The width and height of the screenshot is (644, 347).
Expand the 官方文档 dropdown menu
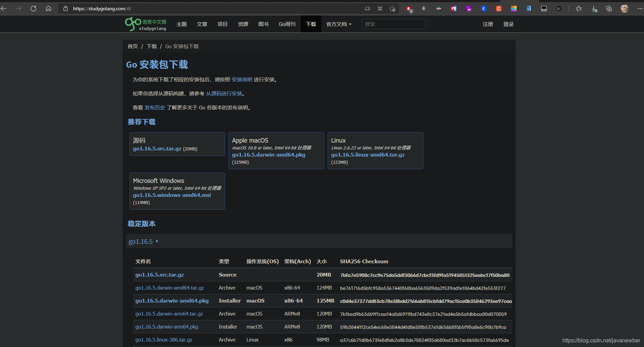pyautogui.click(x=339, y=24)
